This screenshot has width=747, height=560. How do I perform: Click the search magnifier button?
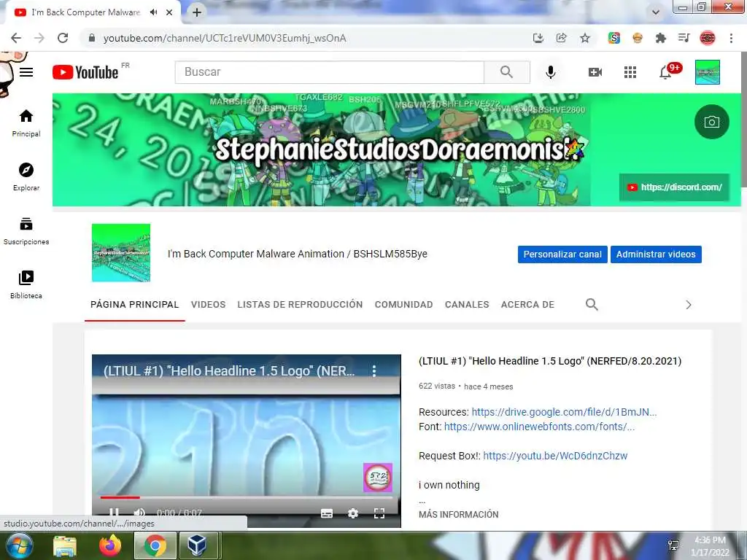tap(507, 72)
